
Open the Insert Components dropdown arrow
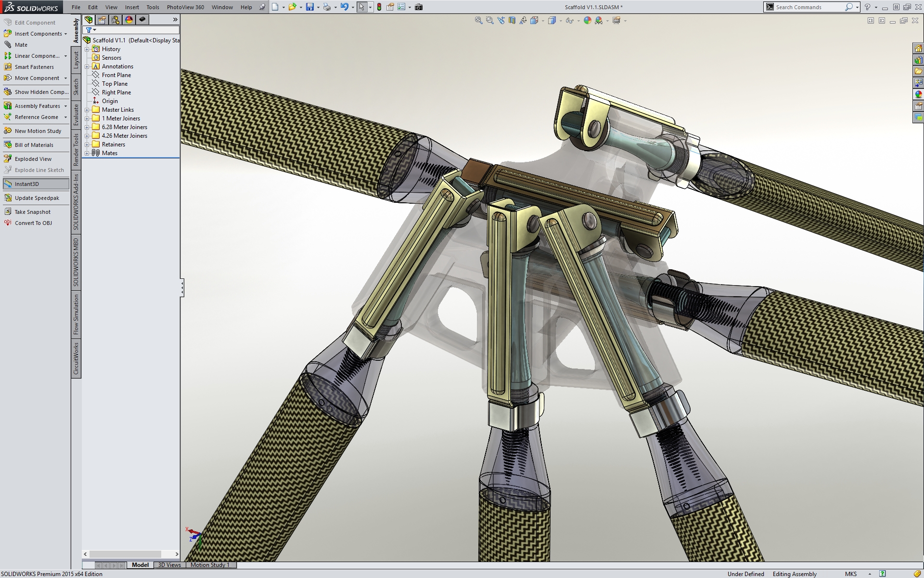pyautogui.click(x=65, y=34)
